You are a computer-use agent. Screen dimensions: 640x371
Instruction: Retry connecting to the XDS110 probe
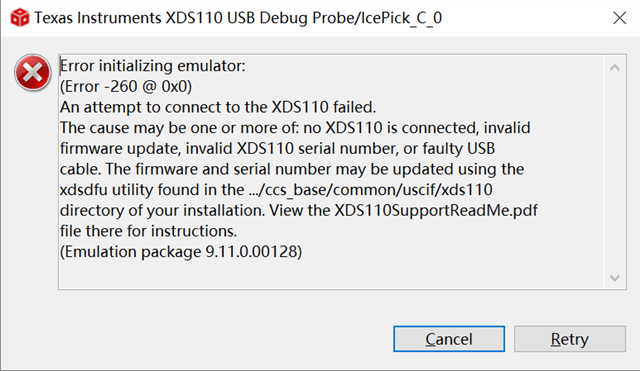click(570, 339)
